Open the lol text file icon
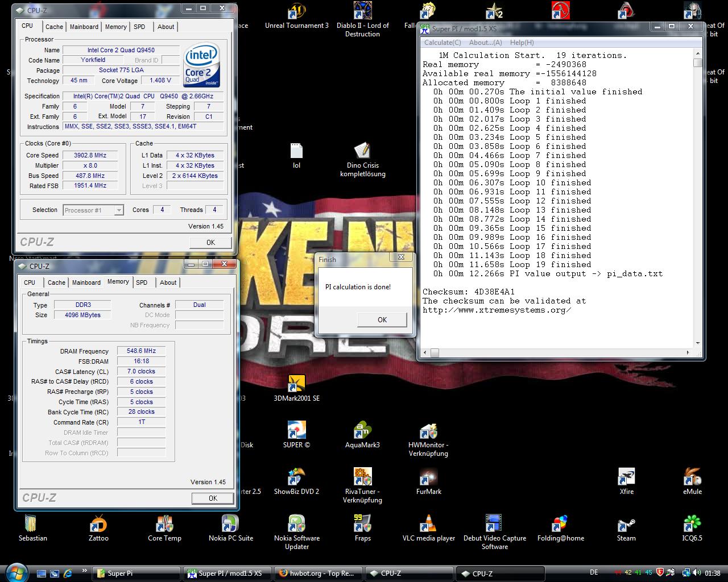 coord(296,155)
